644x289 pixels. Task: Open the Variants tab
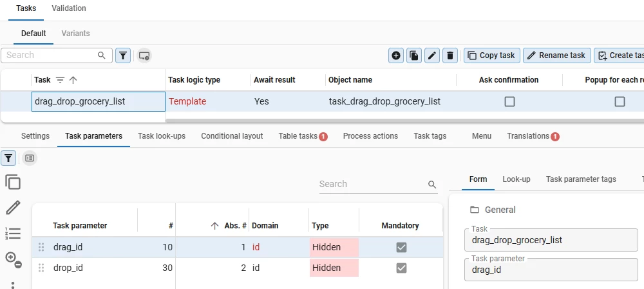[75, 34]
